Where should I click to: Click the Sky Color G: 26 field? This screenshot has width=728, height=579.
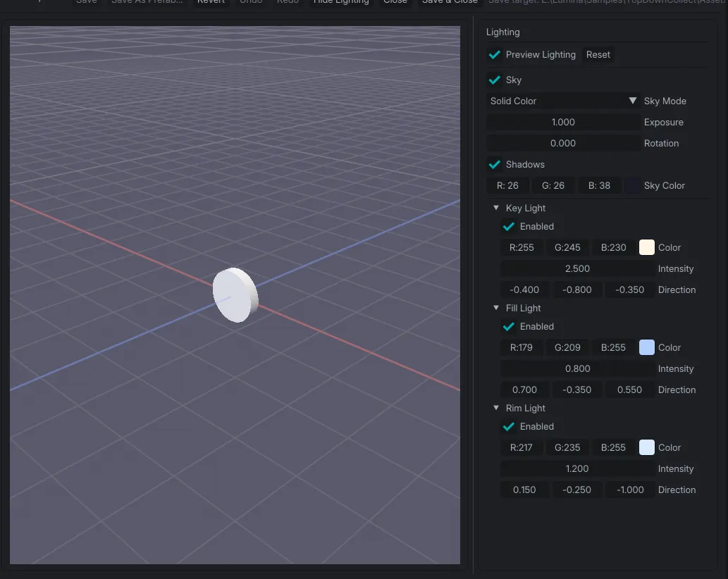(553, 185)
